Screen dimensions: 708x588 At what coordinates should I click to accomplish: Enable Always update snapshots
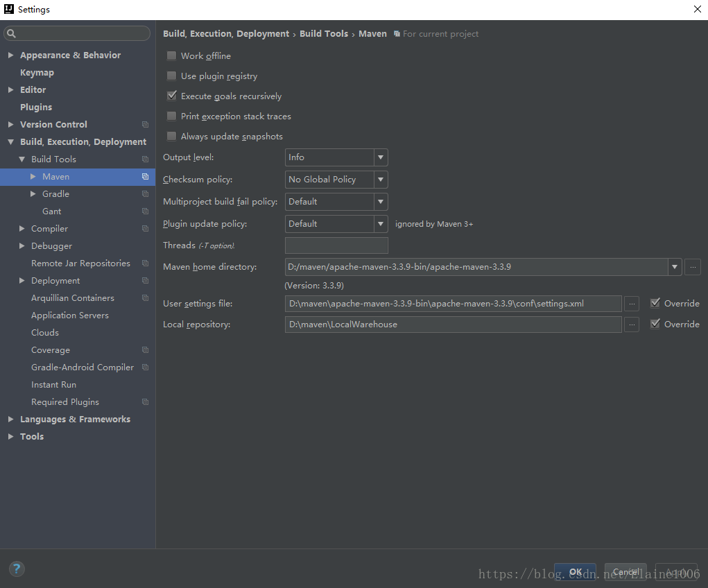point(171,136)
